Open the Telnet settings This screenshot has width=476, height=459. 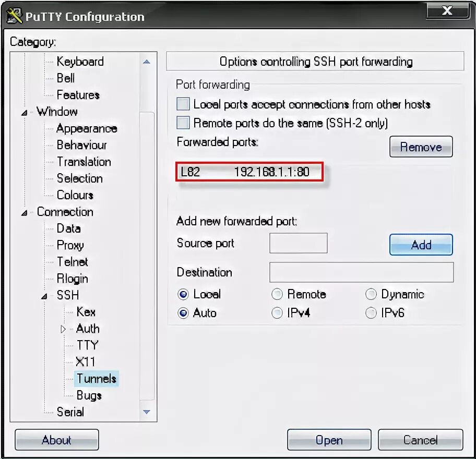[72, 262]
